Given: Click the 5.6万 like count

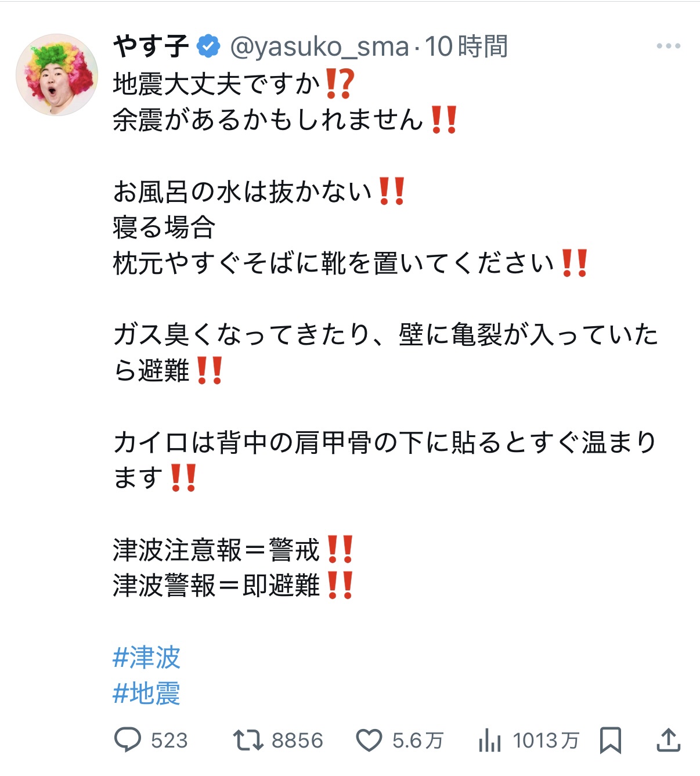Looking at the screenshot, I should coord(418,741).
